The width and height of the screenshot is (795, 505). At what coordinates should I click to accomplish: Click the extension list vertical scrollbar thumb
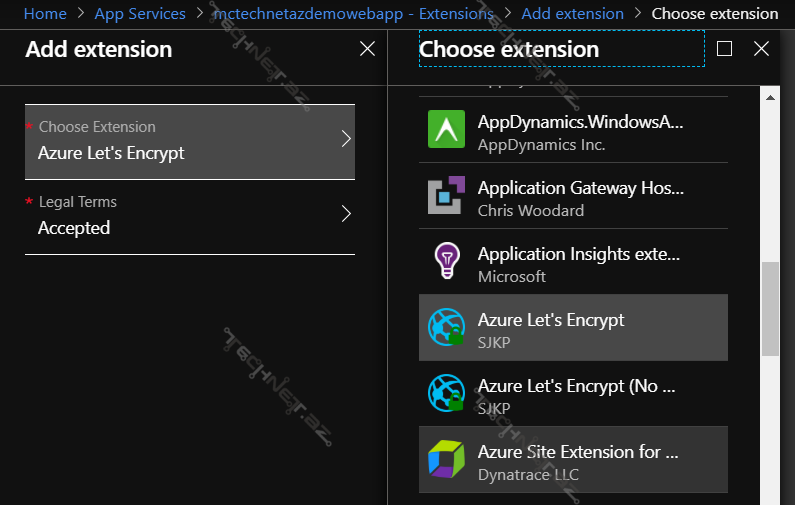(769, 309)
